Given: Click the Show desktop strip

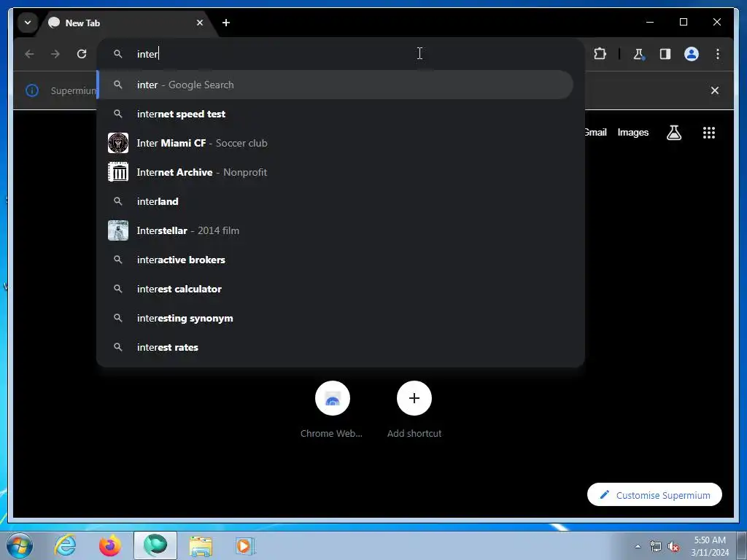Looking at the screenshot, I should coord(742,545).
